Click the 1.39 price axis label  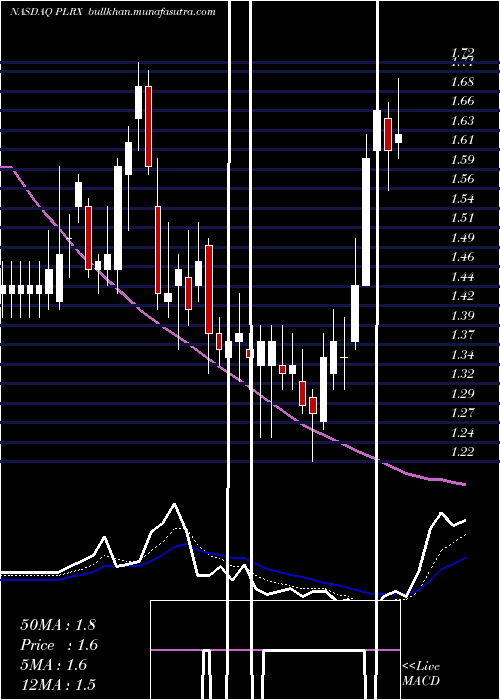point(462,316)
